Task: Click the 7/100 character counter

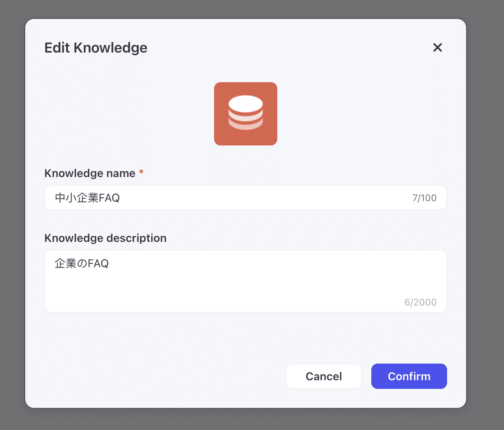Action: point(424,198)
